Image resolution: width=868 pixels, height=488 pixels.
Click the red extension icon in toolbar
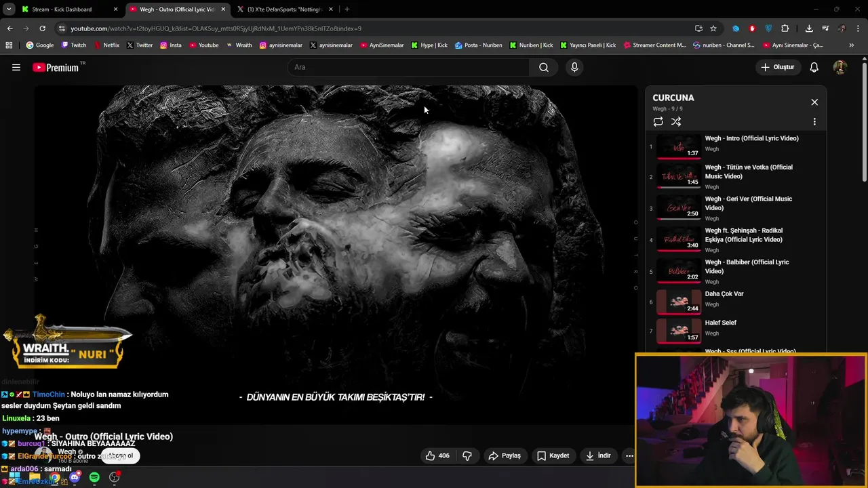point(752,28)
